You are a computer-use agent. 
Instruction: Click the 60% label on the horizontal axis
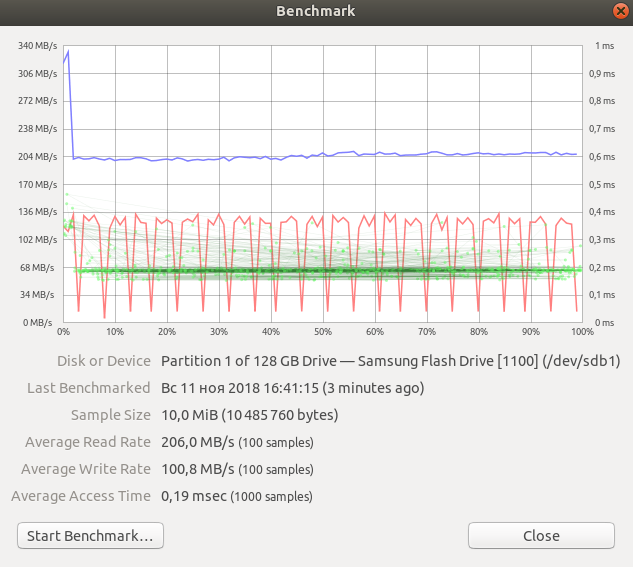(x=375, y=332)
